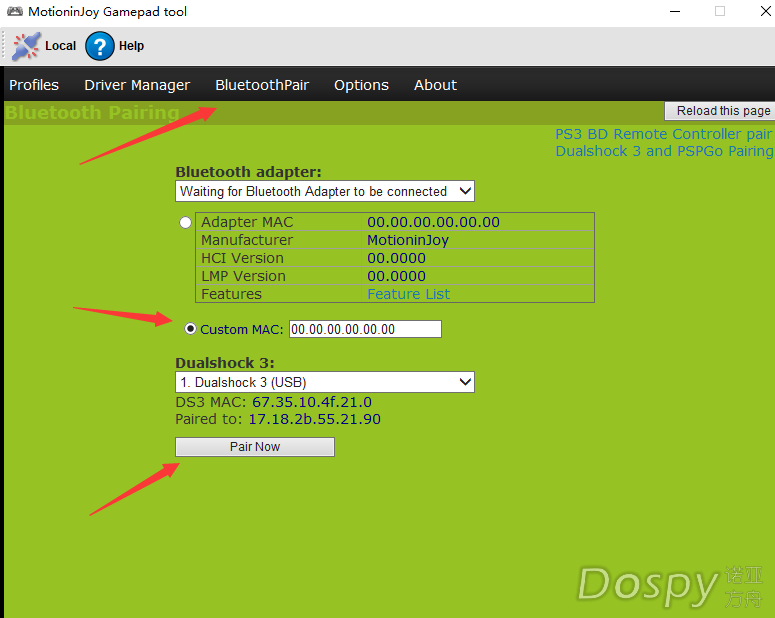Open the Feature List link

408,294
